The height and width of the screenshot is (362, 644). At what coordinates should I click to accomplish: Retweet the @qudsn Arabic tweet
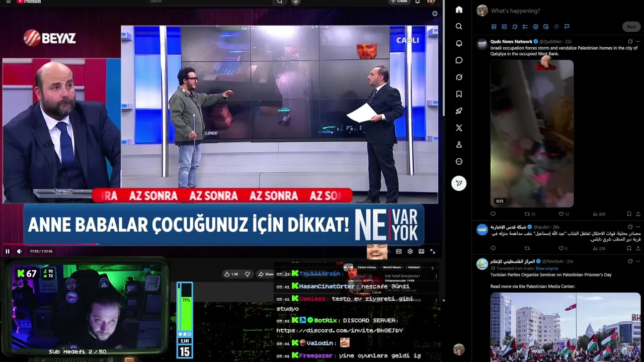pyautogui.click(x=527, y=248)
